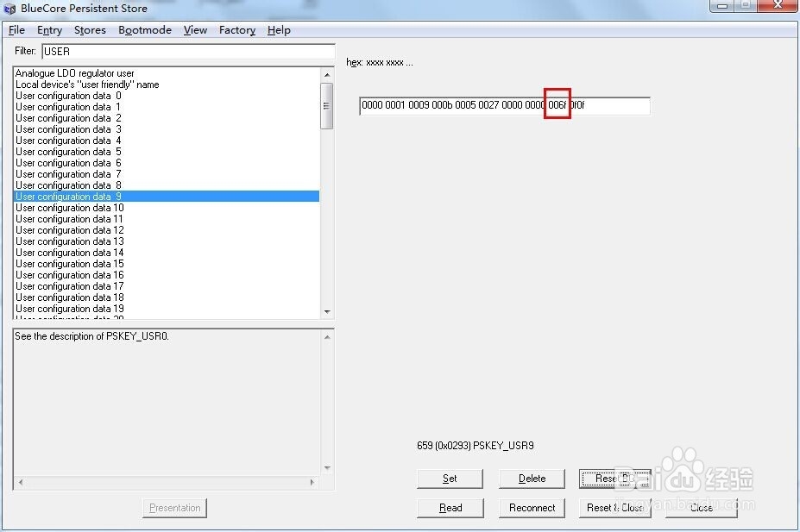Select User configuration data 0

(167, 96)
